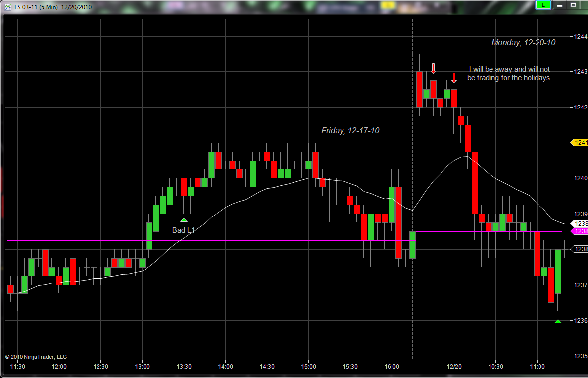The width and height of the screenshot is (588, 378).
Task: Click the second red down arrow marker
Action: (x=454, y=78)
